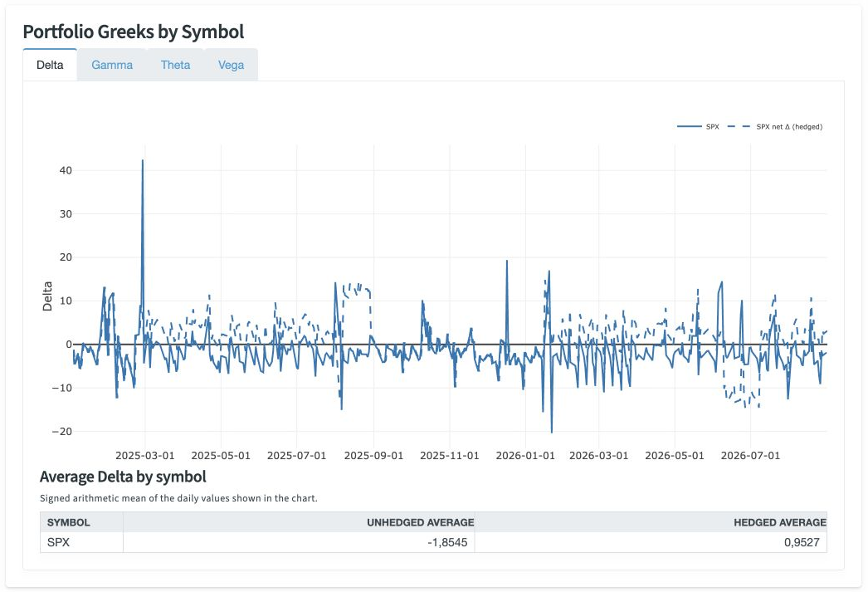Screen dimensions: 868x592
Task: Click the Signed arithmetic mean description text
Action: 178,498
